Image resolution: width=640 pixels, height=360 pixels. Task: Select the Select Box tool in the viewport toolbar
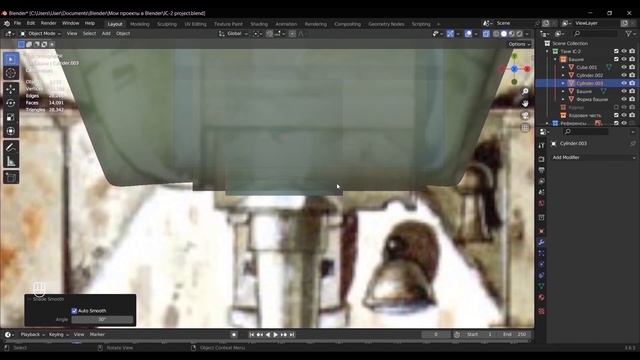[11, 60]
